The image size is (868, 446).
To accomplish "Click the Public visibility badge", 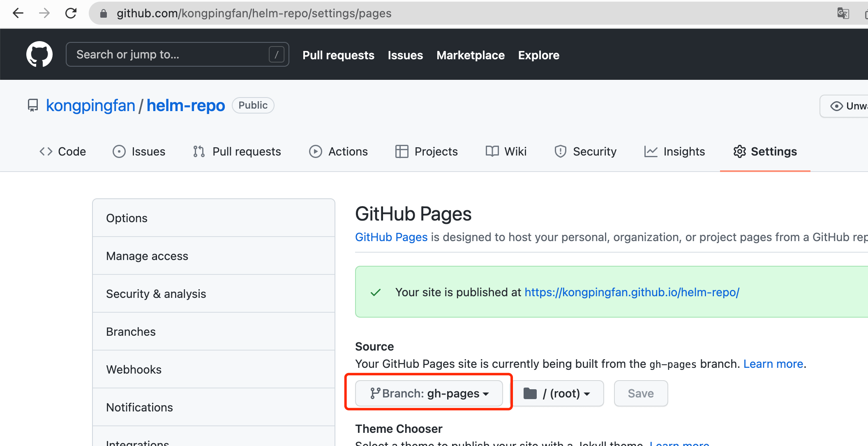I will (x=253, y=105).
